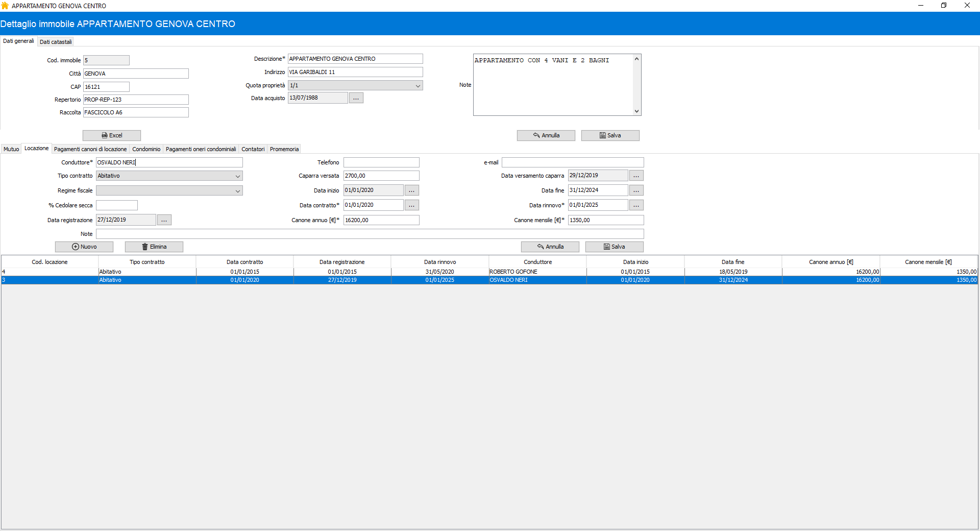Expand the Quota proprietà dropdown
980x531 pixels.
(x=418, y=86)
